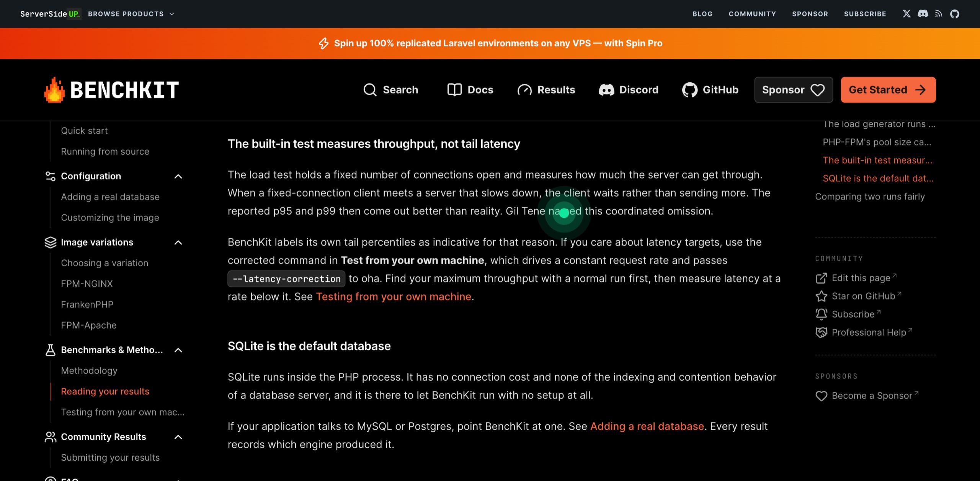Screen dimensions: 980x481
Task: Open Choosing a variation sidebar item
Action: [x=105, y=263]
